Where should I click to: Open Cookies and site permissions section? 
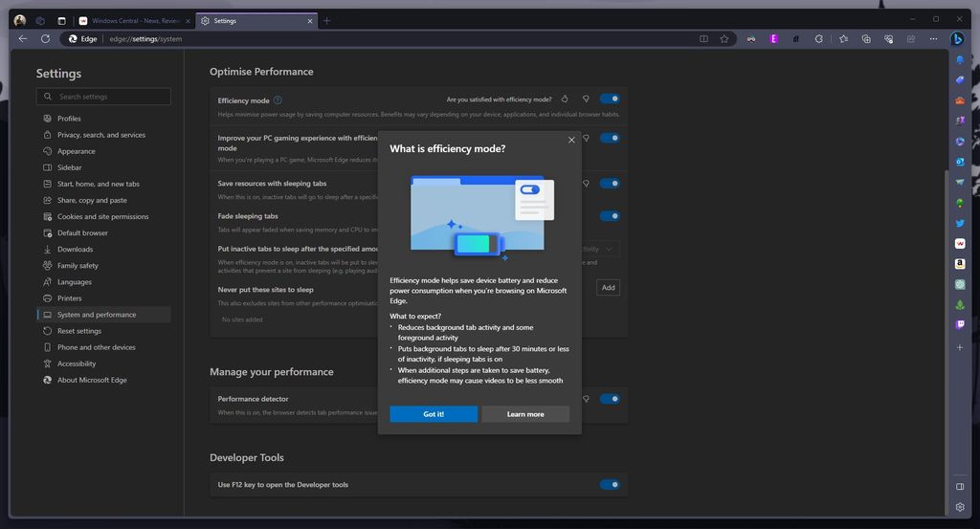click(103, 217)
